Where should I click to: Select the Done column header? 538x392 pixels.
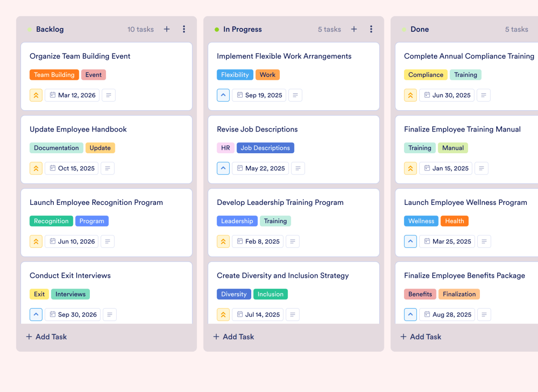420,29
